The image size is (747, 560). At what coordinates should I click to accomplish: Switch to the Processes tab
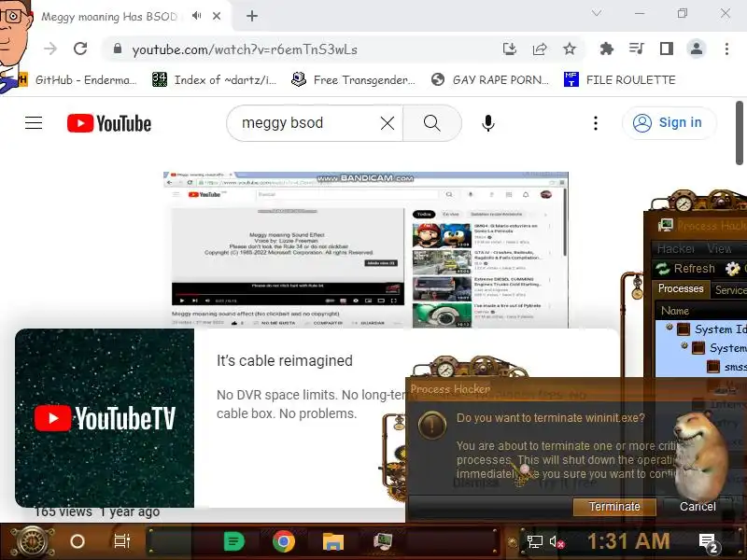pyautogui.click(x=681, y=288)
